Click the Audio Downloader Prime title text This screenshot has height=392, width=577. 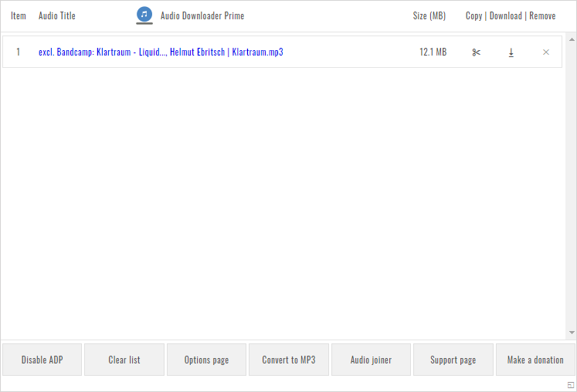click(x=202, y=15)
